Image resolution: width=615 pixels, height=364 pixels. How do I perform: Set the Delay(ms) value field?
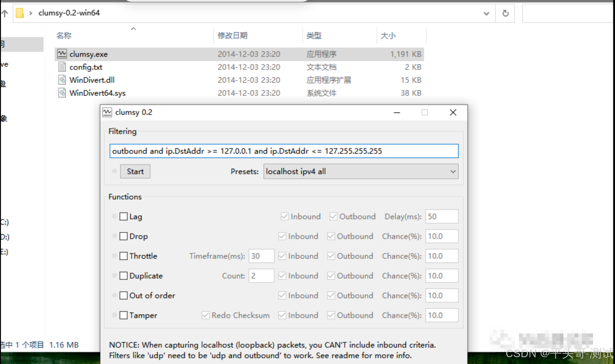(x=442, y=216)
